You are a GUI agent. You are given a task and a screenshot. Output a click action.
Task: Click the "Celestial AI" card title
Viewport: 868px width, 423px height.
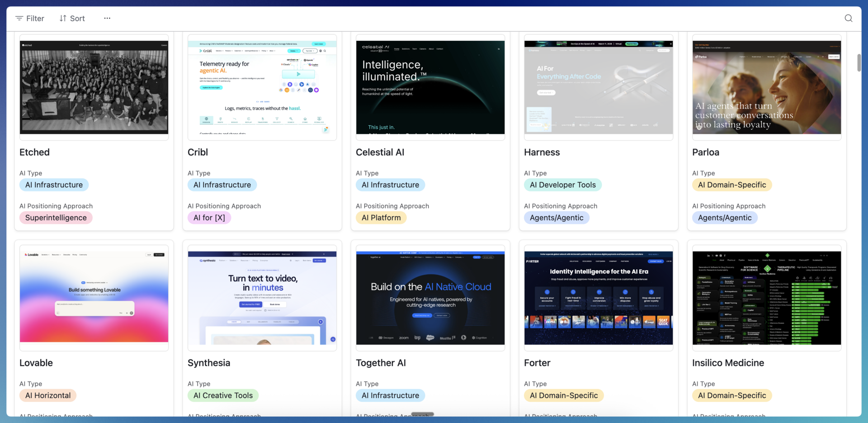[380, 152]
